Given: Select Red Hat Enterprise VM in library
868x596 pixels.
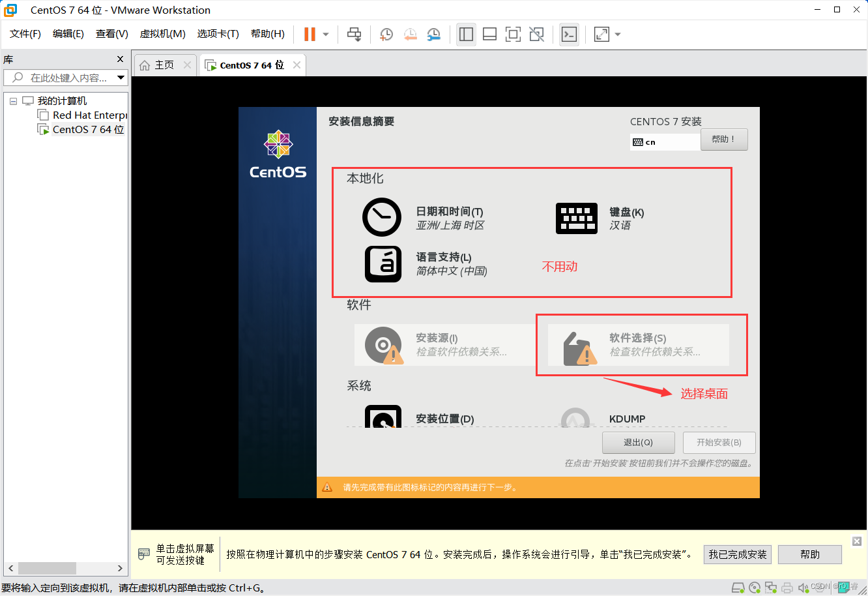Looking at the screenshot, I should tap(89, 115).
